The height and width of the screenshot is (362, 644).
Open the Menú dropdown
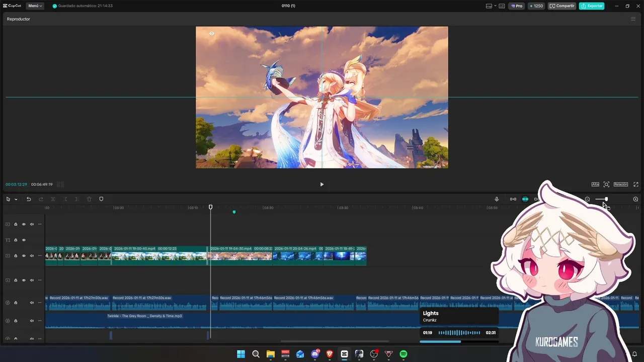point(35,6)
